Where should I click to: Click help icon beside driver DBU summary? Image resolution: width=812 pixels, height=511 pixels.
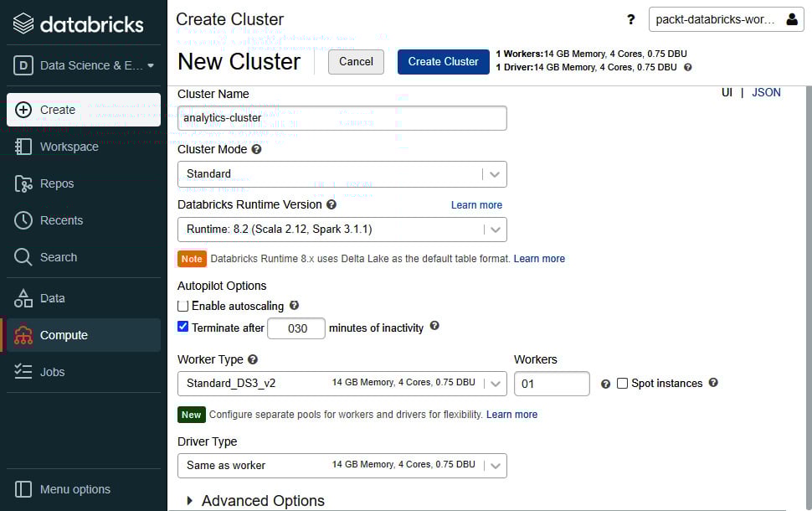click(x=688, y=67)
